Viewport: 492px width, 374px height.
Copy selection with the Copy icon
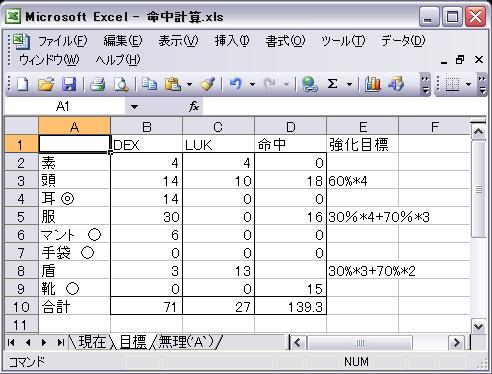pyautogui.click(x=150, y=84)
